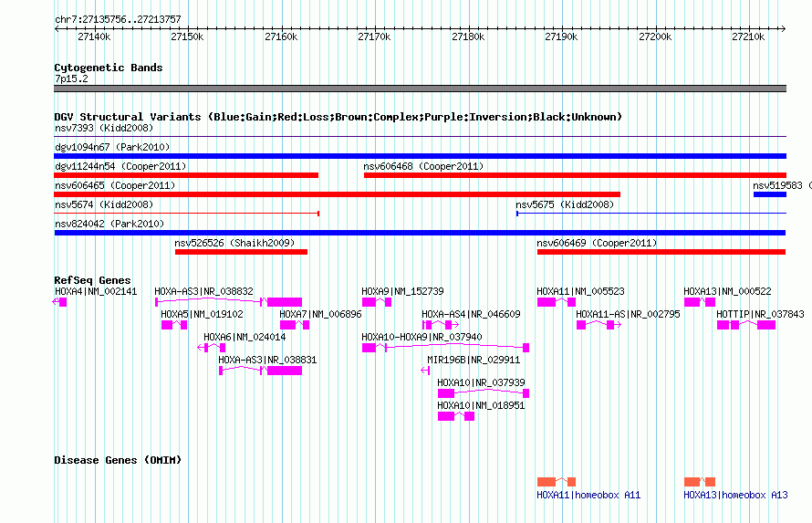
Task: Click the nsv5674 (Kidd2008) thin red line
Action: pos(186,214)
